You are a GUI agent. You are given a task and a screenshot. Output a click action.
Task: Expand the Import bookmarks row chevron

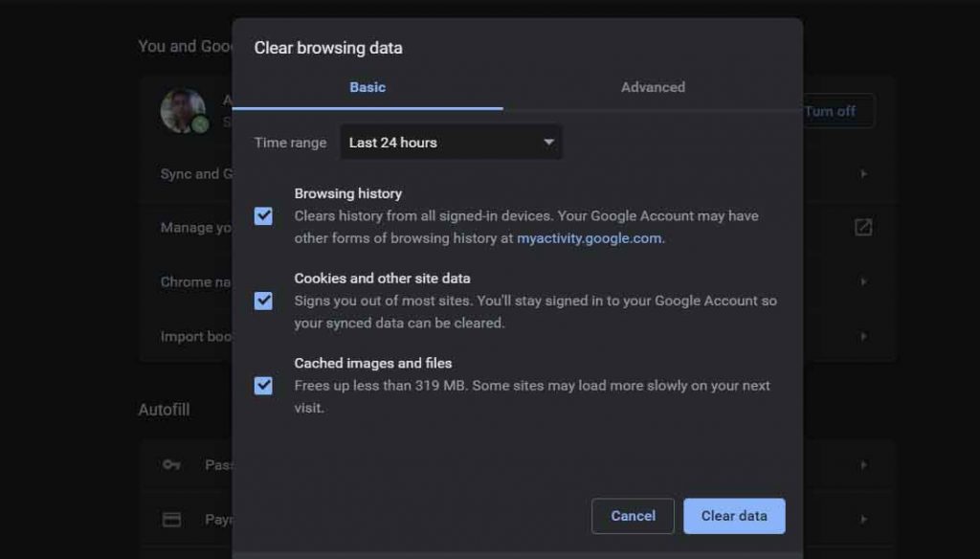point(863,336)
